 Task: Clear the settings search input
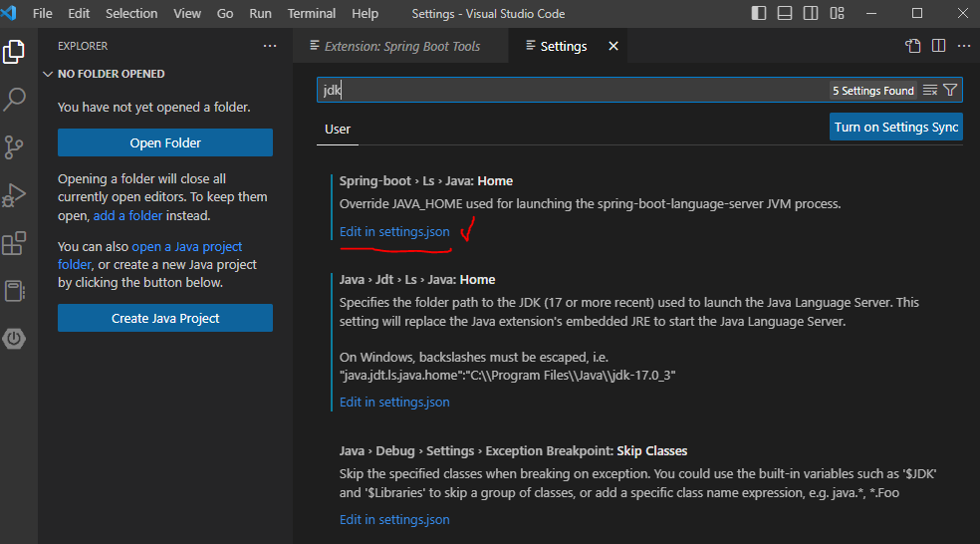click(x=930, y=90)
